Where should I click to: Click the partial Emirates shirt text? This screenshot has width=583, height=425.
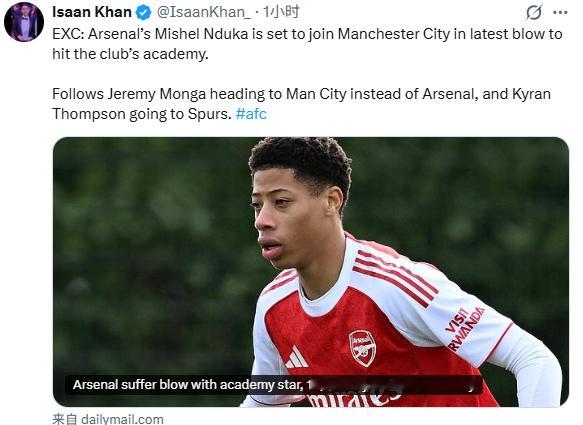point(353,400)
